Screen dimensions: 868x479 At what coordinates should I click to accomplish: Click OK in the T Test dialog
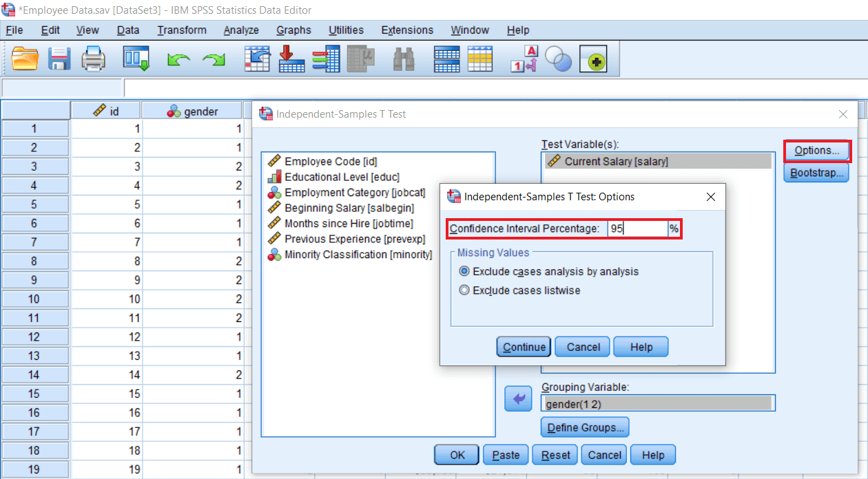click(x=457, y=455)
